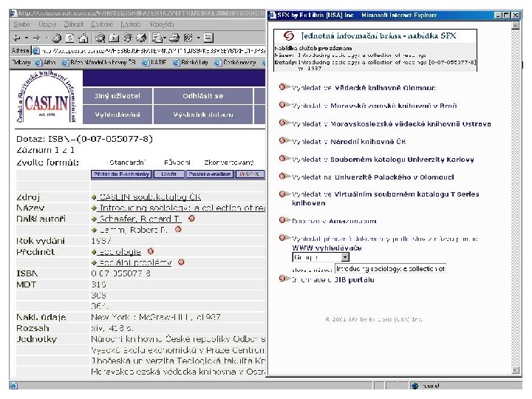
Task: Click the Home icon in toolbar
Action: point(83,38)
